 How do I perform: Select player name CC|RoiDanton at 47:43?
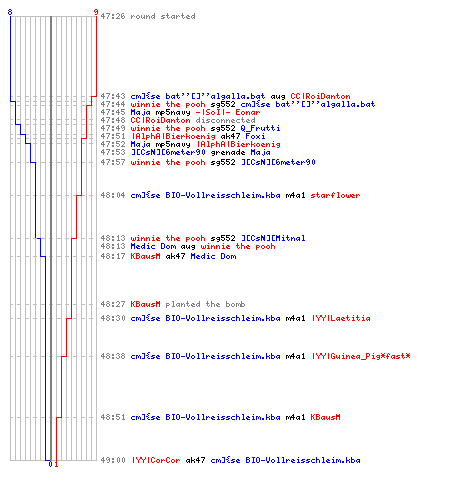[x=320, y=96]
